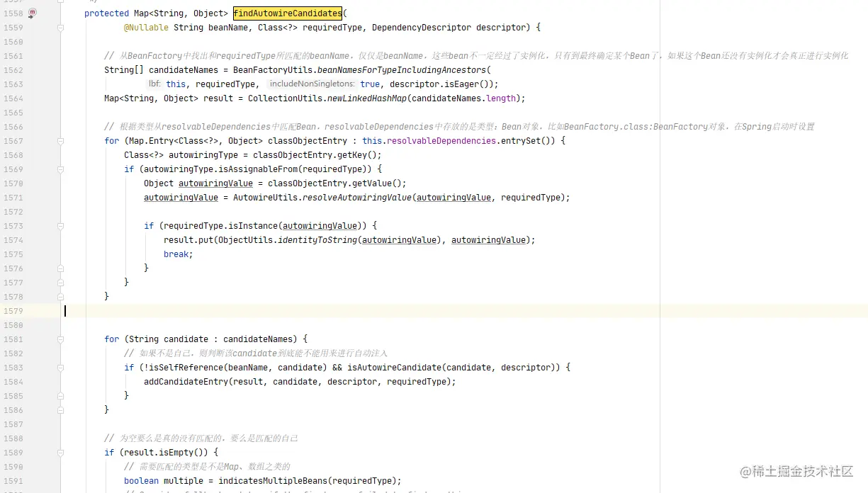Image resolution: width=868 pixels, height=493 pixels.
Task: Click result.isEmpty() condition
Action: click(166, 453)
